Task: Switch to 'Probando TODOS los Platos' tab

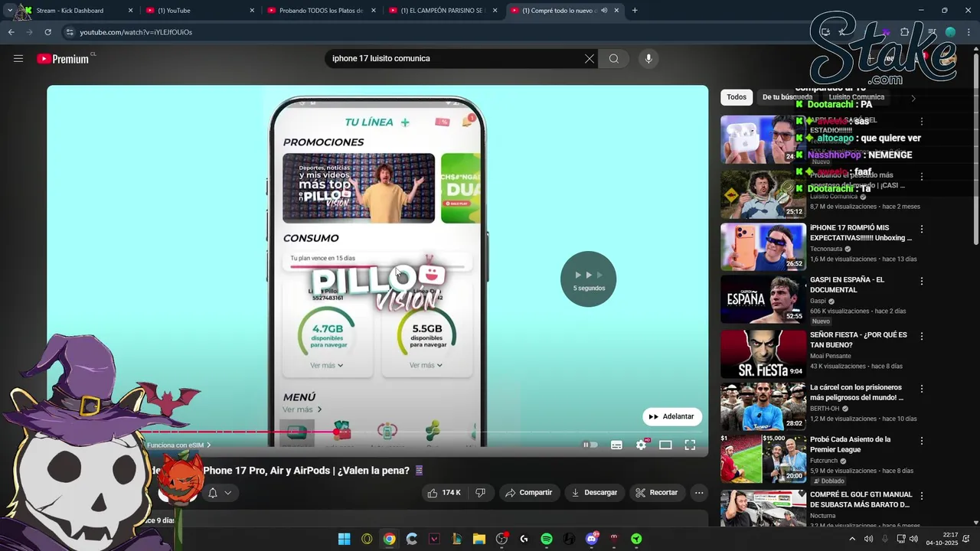Action: point(320,11)
